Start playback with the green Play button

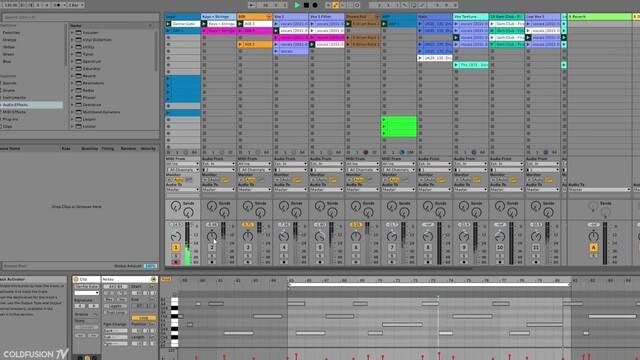[x=297, y=5]
